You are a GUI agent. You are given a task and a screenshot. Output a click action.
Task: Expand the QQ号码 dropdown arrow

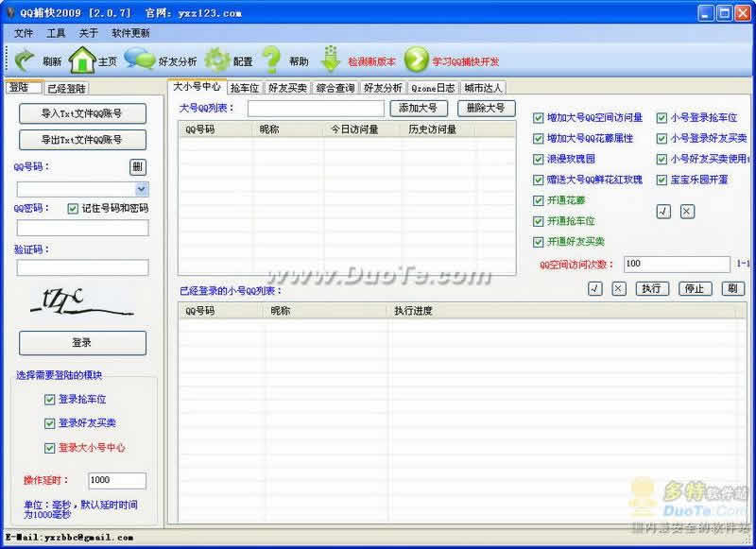click(x=141, y=189)
